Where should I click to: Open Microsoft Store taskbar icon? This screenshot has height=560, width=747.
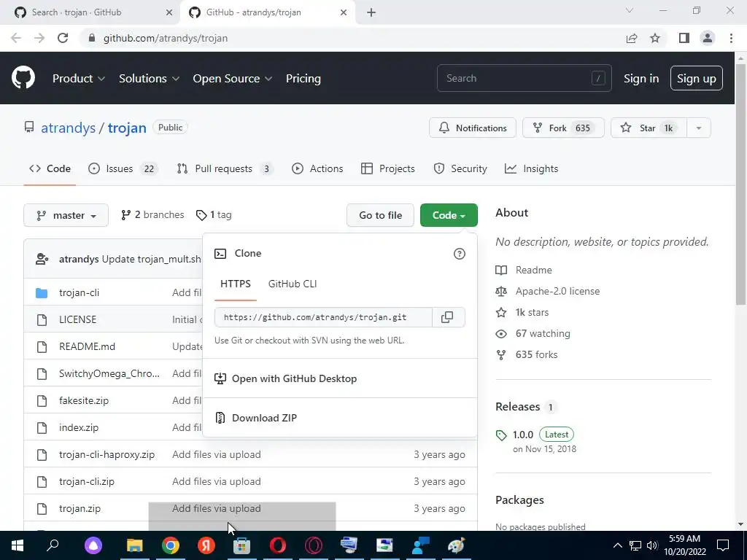pyautogui.click(x=241, y=545)
